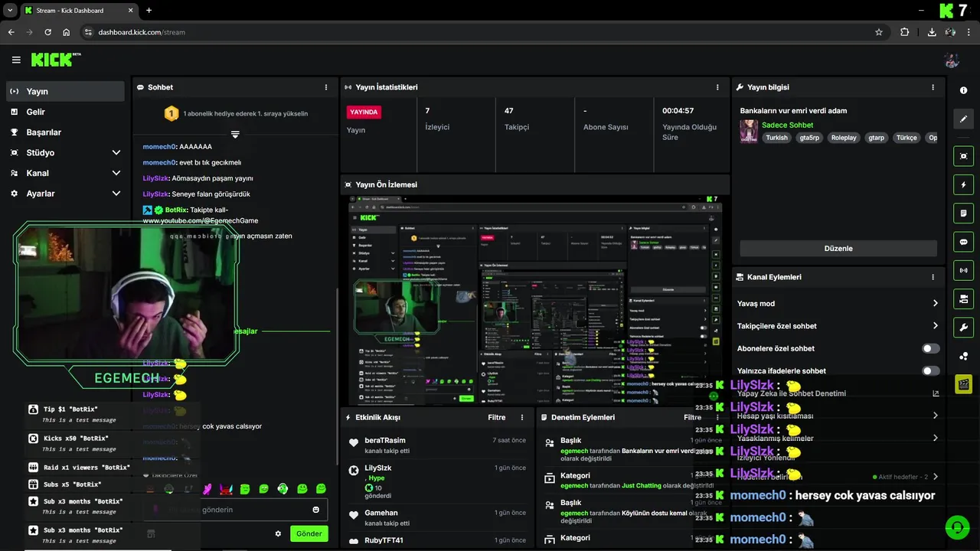Screen dimensions: 980x551
Task: Click the three-dots cluster icon in right sidebar
Action: [x=963, y=356]
